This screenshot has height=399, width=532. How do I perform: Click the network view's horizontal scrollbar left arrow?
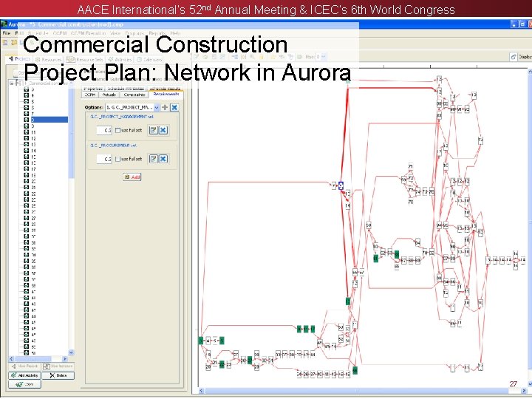coord(201,391)
